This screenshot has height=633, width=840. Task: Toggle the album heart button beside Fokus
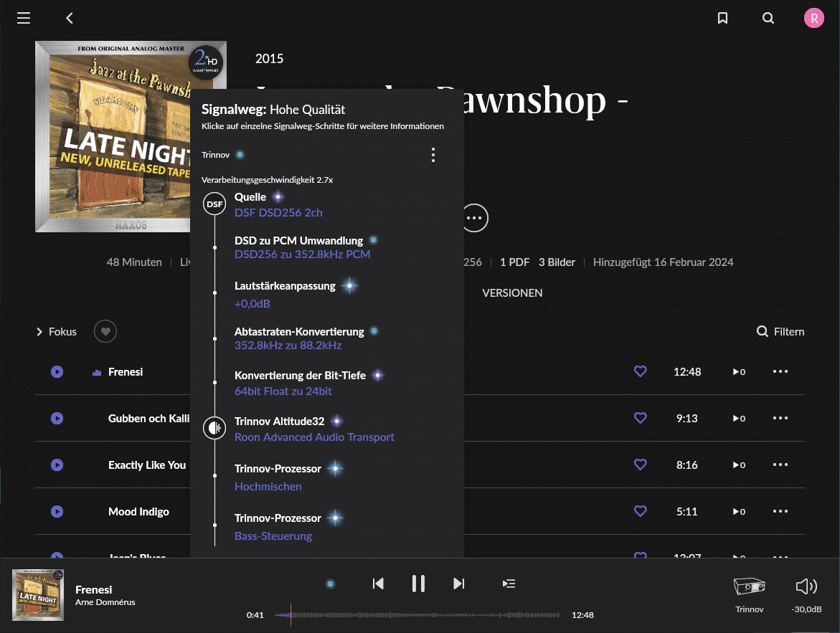click(x=105, y=331)
